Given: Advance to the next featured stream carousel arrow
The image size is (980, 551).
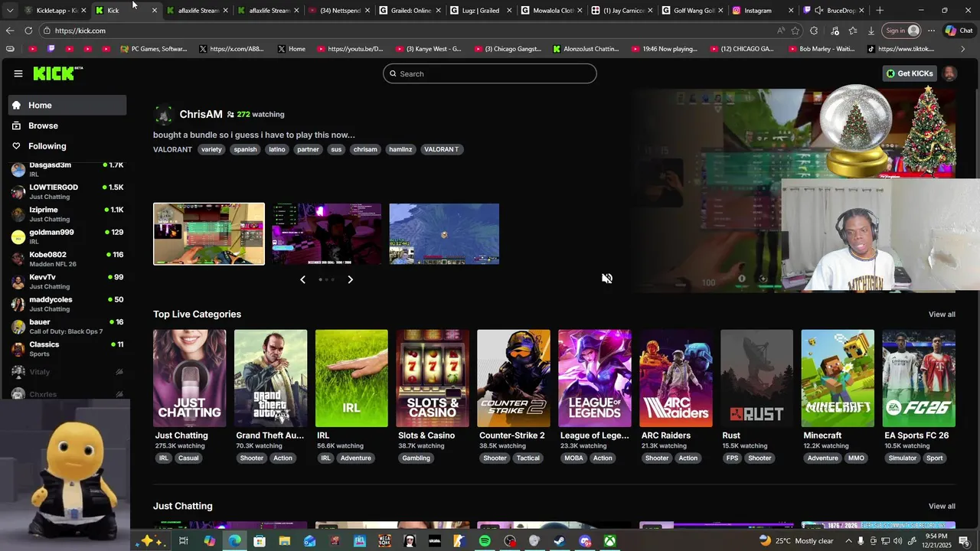Looking at the screenshot, I should click(x=351, y=279).
